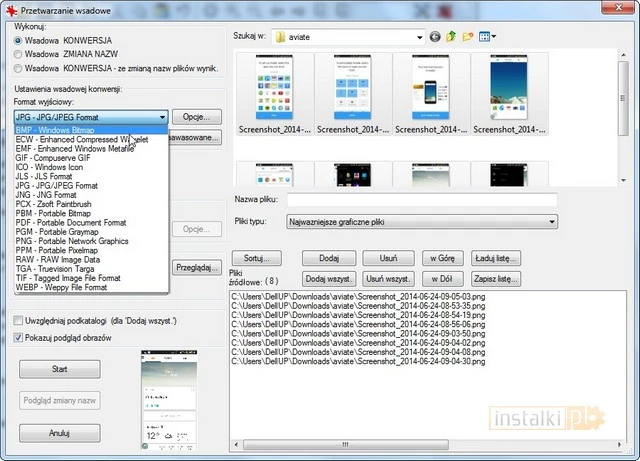Click the create new folder icon
640x461 pixels.
[x=467, y=37]
